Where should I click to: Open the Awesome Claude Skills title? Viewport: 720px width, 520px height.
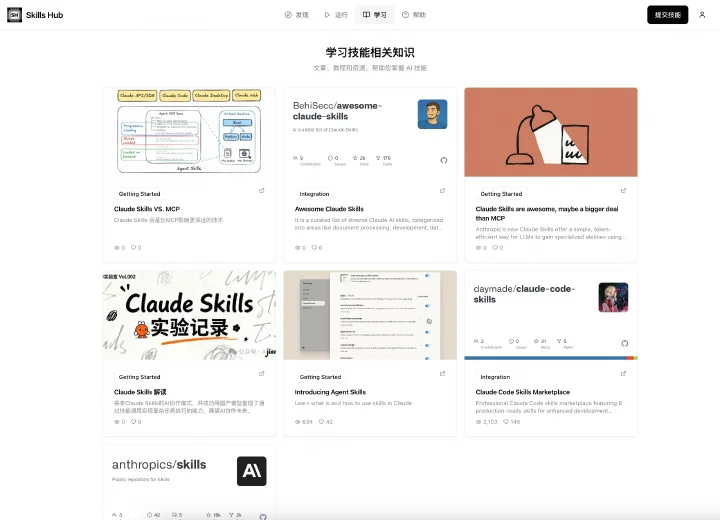[329, 209]
